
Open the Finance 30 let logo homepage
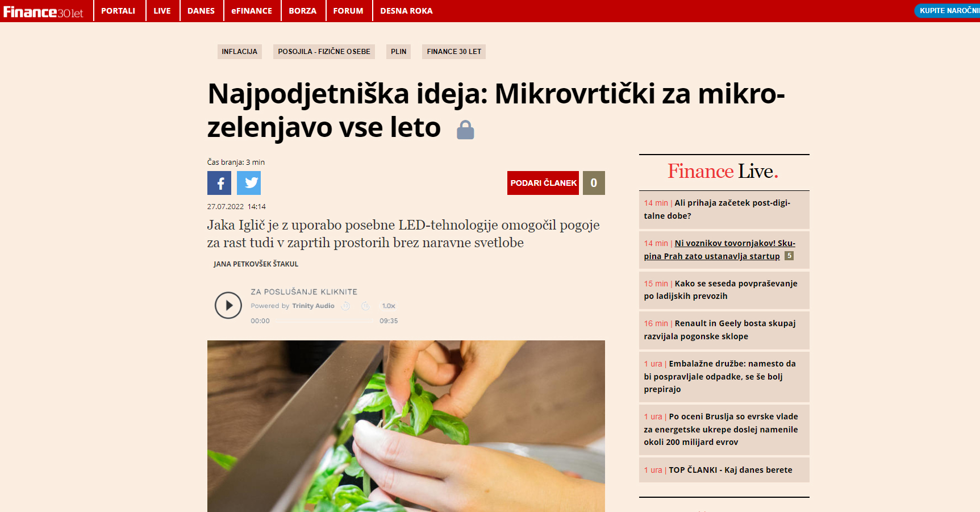[44, 11]
